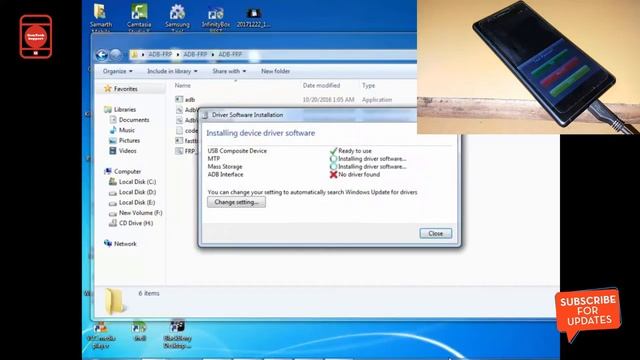Click the Explorer back navigation arrow
Viewport: 640px width, 360px height.
click(102, 55)
